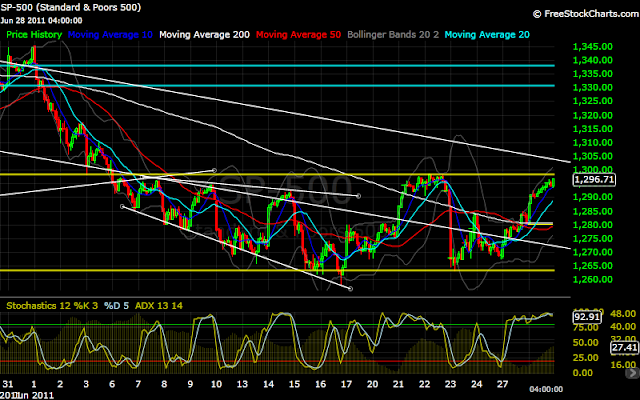Select the Moving Average 20 legend
The width and height of the screenshot is (640, 400).
tap(487, 35)
